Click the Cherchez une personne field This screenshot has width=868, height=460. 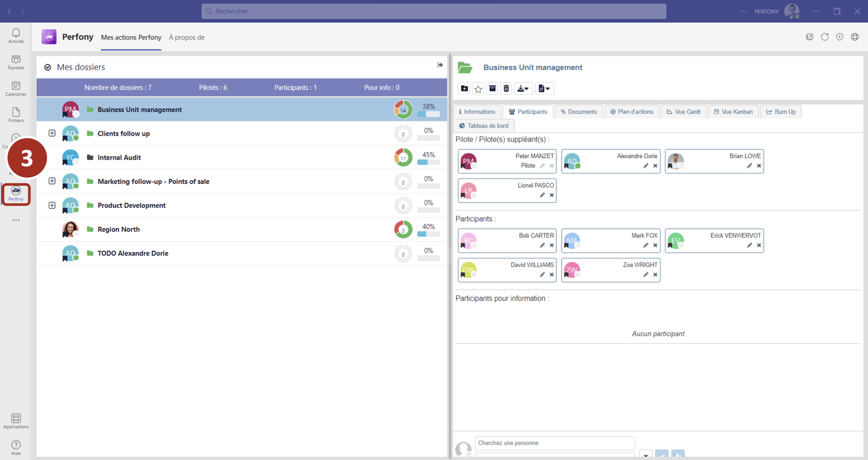pos(555,443)
